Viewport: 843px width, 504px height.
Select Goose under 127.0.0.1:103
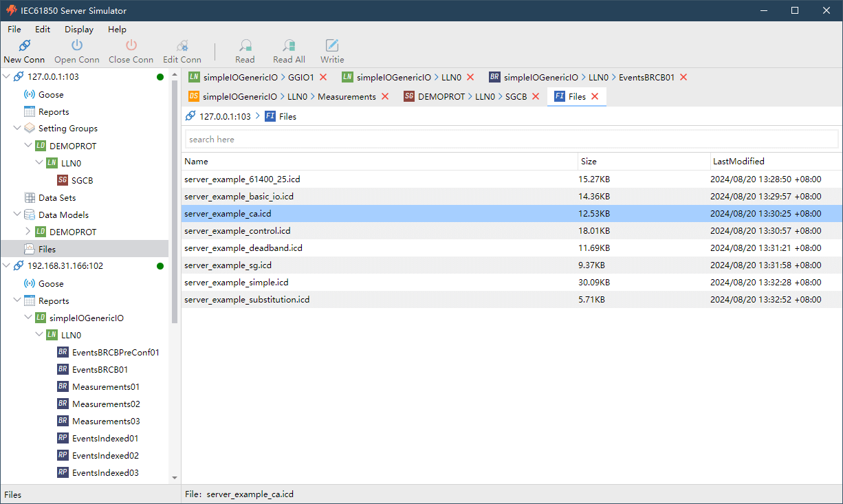click(x=51, y=95)
